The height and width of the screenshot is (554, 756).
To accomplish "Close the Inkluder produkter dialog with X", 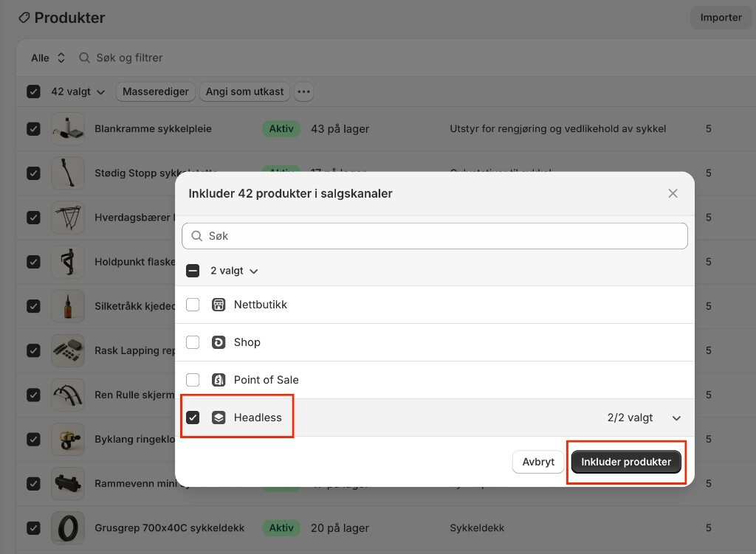I will click(x=673, y=194).
